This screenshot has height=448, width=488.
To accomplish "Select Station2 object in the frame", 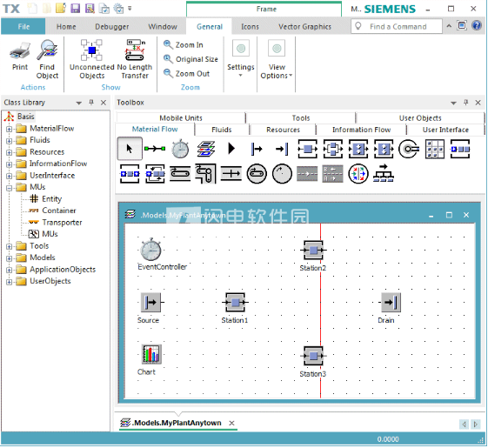I will [x=313, y=250].
